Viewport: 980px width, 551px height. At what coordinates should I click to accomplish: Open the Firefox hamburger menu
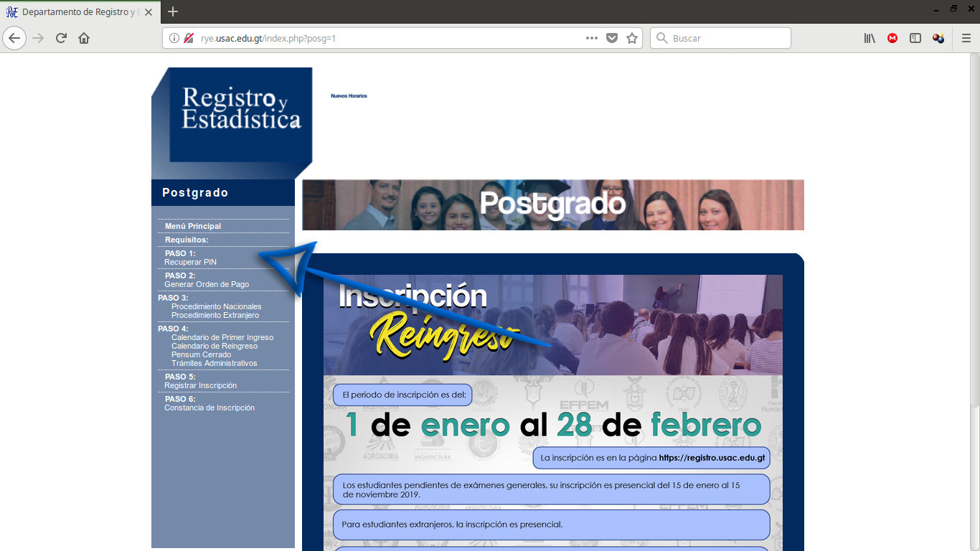966,38
